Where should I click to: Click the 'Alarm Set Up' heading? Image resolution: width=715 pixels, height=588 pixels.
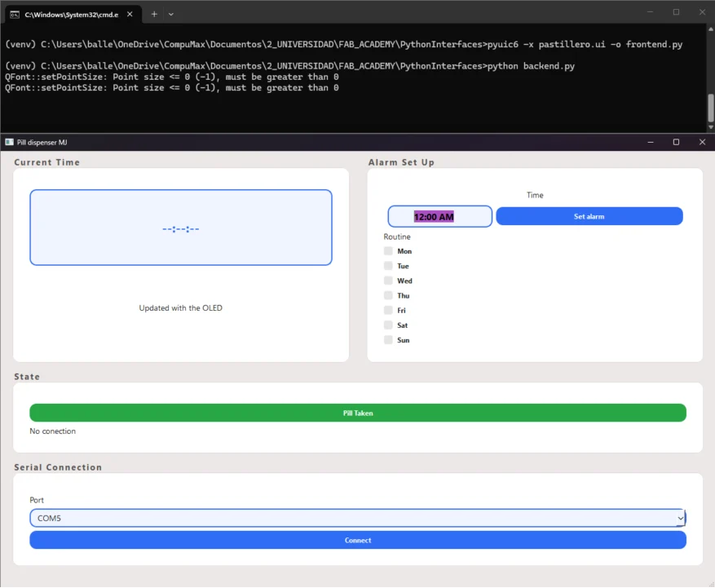point(401,162)
